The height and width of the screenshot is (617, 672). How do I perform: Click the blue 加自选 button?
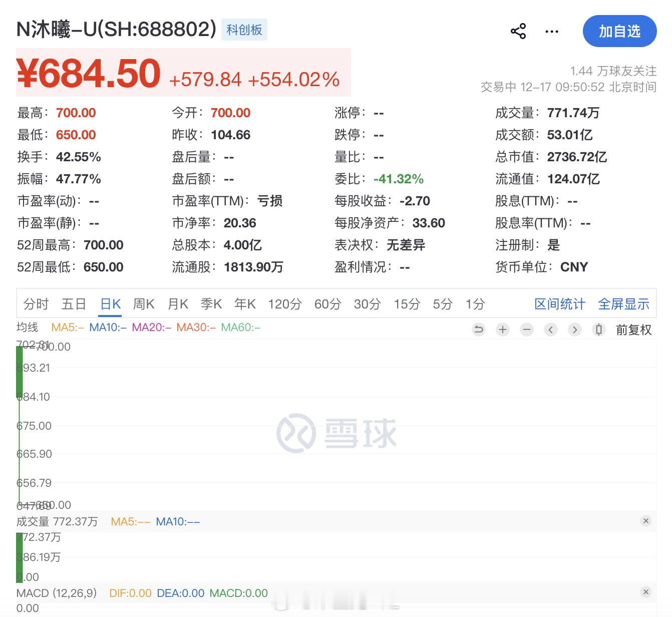click(619, 31)
